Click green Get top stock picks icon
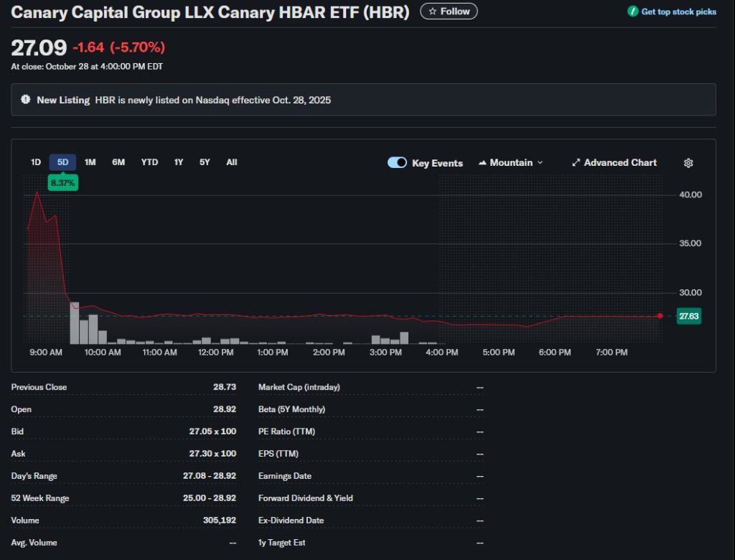The height and width of the screenshot is (560, 735). click(x=632, y=11)
